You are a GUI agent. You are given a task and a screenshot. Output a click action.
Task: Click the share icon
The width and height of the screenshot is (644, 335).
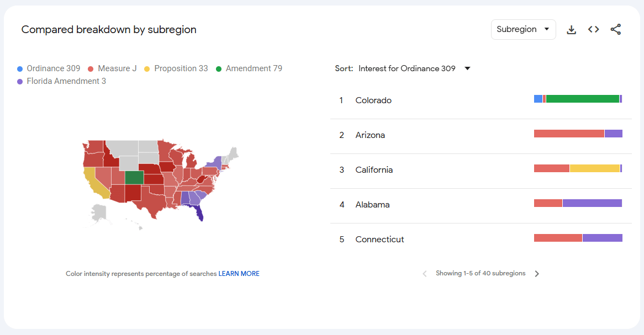tap(616, 30)
